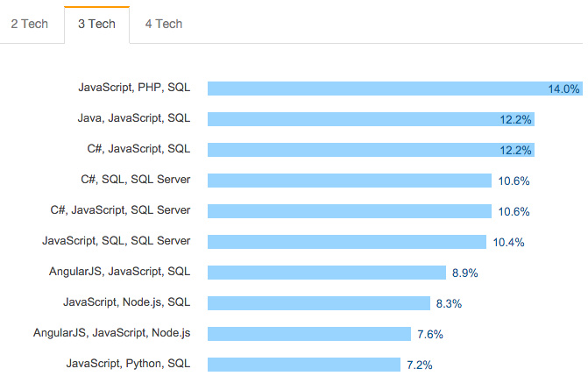Click the JavaScript, Python, SQL bar

[304, 365]
